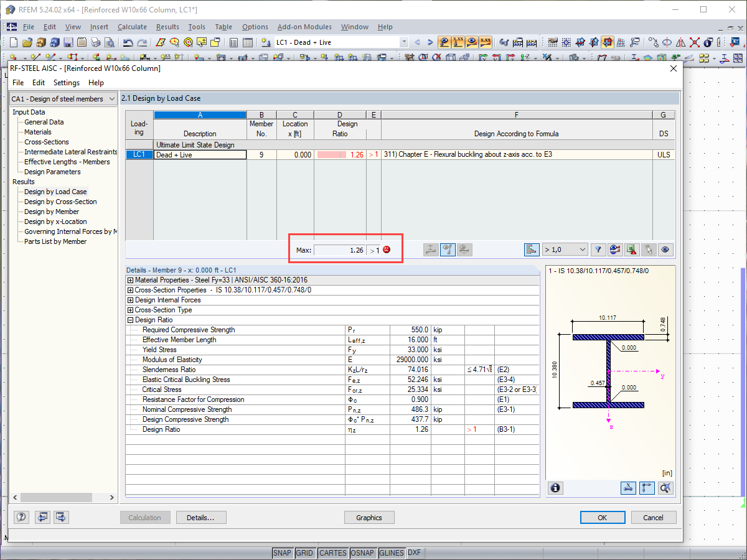Open help question mark button in RF-STEEL dialog

pos(22,517)
